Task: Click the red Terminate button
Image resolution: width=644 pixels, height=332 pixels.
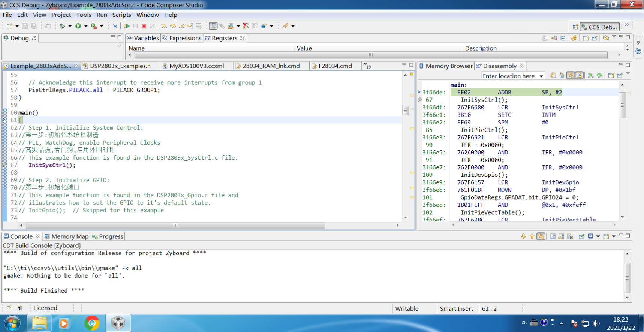Action: tap(144, 26)
